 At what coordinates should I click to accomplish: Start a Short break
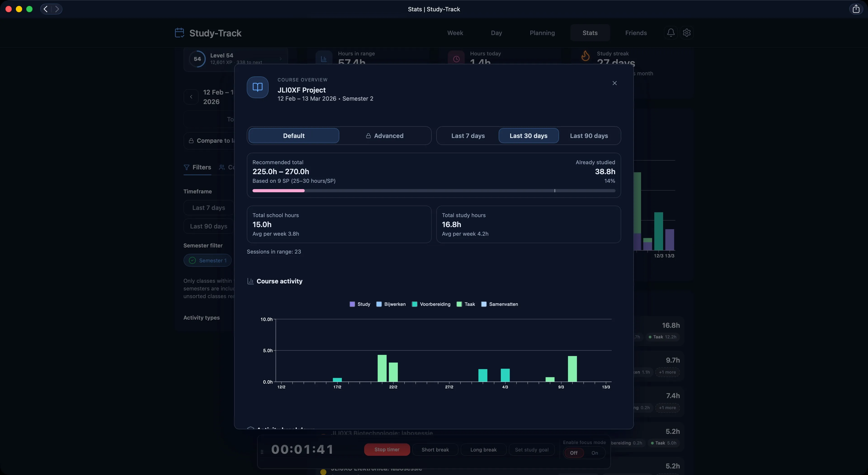435,450
